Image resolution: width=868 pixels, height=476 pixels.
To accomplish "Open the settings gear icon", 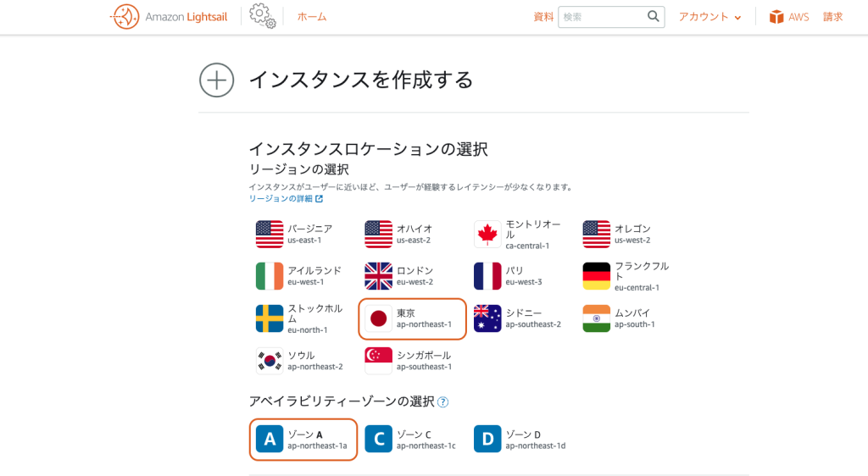I will click(x=263, y=17).
